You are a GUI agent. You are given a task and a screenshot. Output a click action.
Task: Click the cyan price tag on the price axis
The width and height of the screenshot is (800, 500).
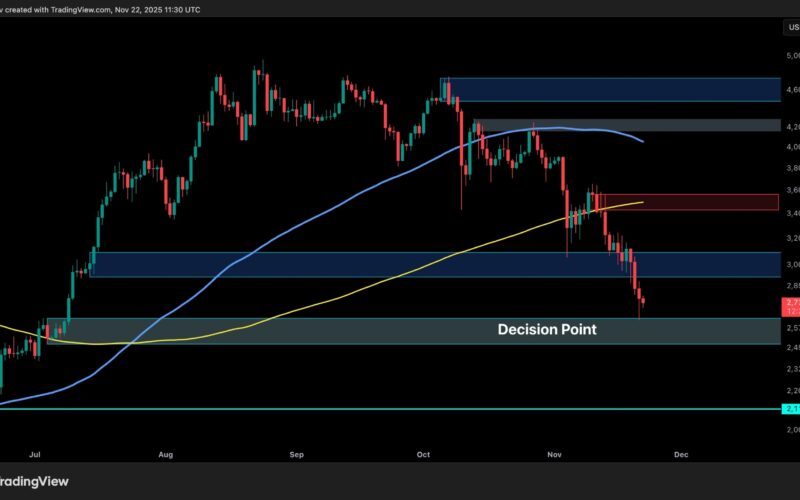pos(789,409)
